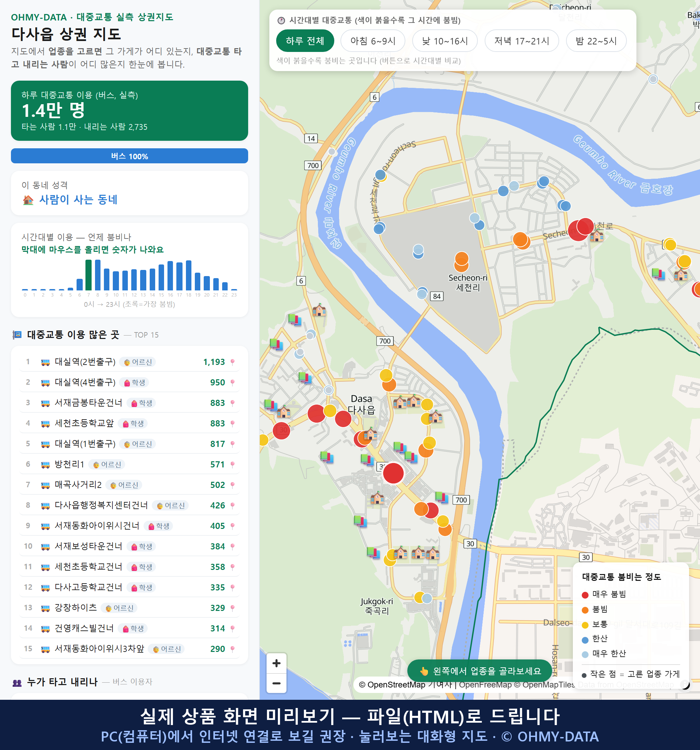Viewport: 700px width, 750px height.
Task: Click the bus icon of 서재동화아이위시3차앞
Action: coord(45,649)
